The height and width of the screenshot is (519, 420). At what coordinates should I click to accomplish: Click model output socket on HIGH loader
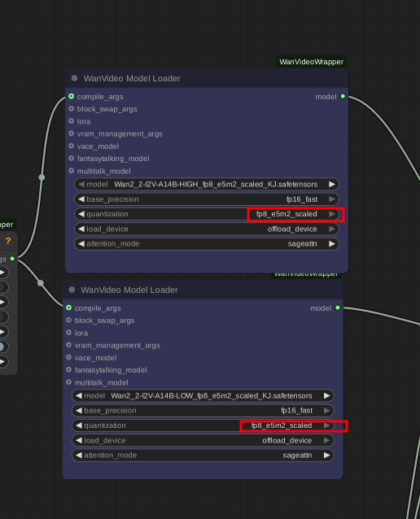[343, 96]
